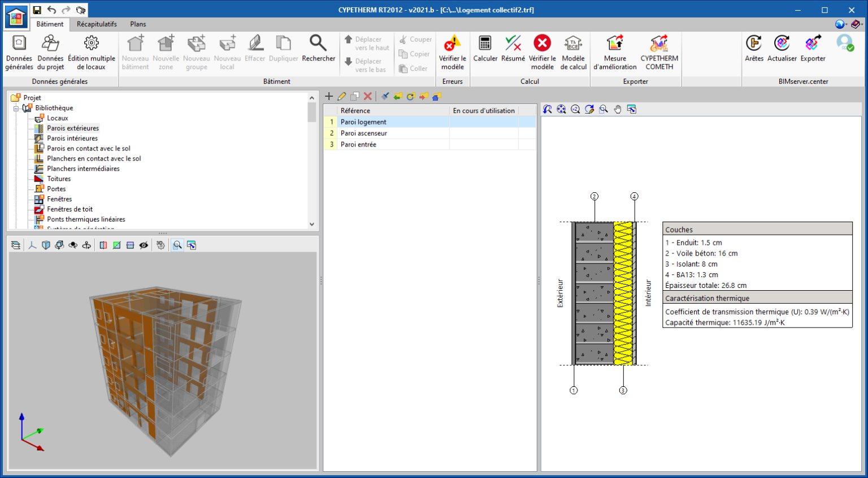The width and height of the screenshot is (868, 478).
Task: Toggle zoom magnifier in 3D view toolbar
Action: (x=177, y=245)
